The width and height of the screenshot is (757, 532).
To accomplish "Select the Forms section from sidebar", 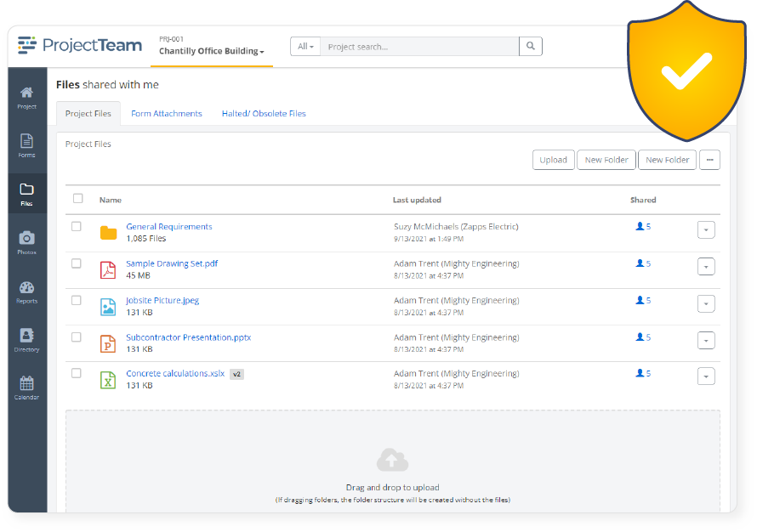I will coord(26,144).
